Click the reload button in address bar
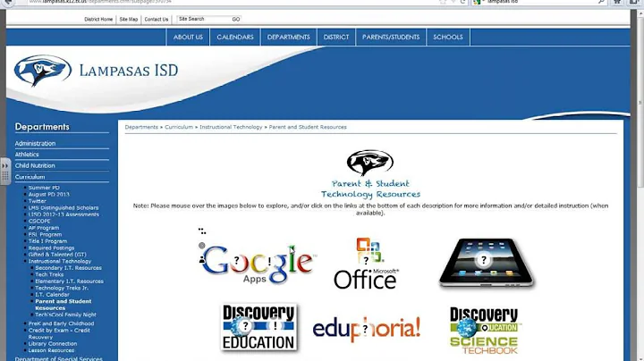 point(463,2)
